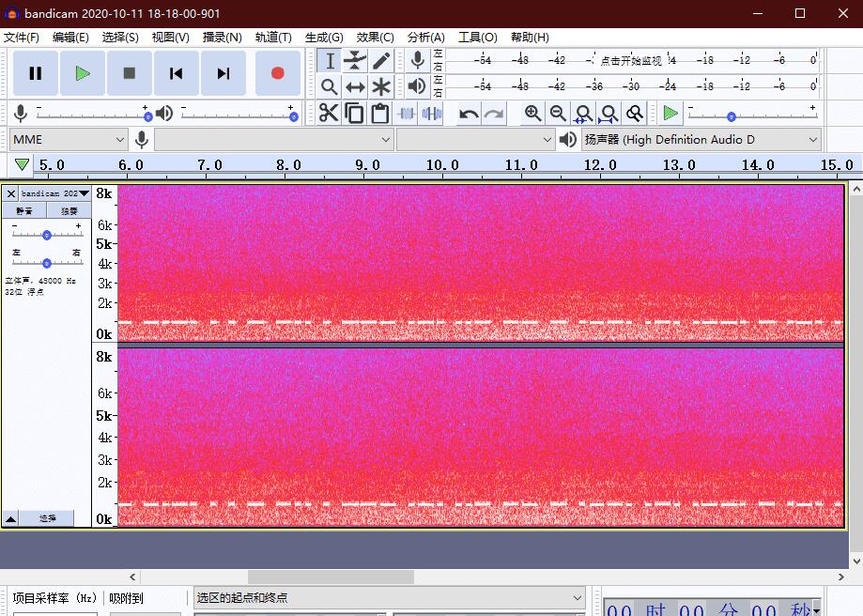Click the track 选择 button
The width and height of the screenshot is (863, 616).
point(47,518)
